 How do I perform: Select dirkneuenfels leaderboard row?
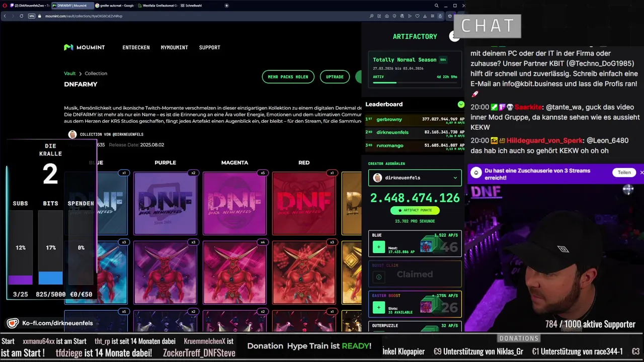click(415, 133)
